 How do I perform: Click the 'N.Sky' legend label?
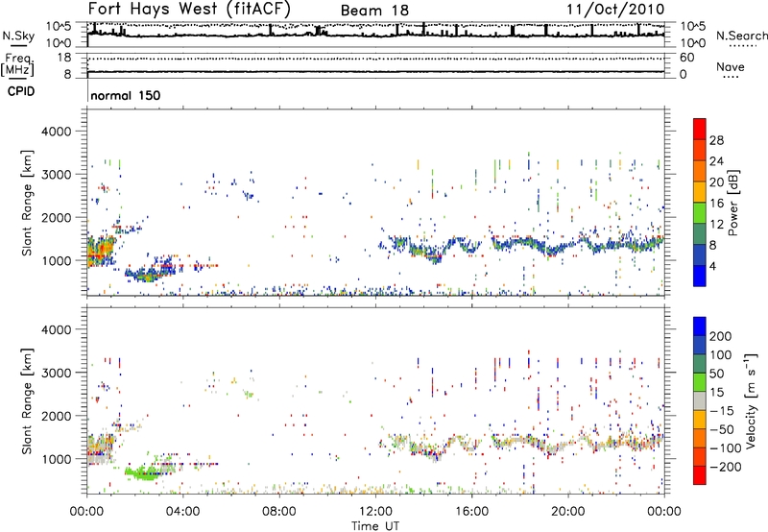pos(18,36)
